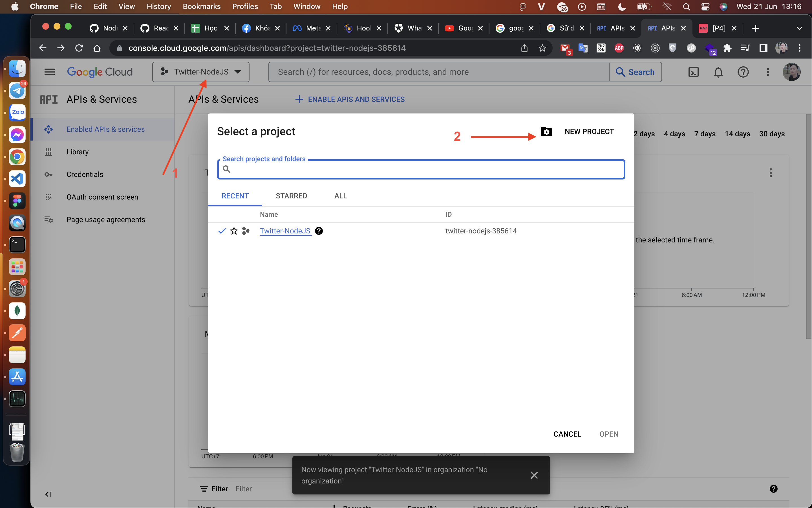Dismiss the project notification toast
This screenshot has width=812, height=508.
click(x=534, y=475)
